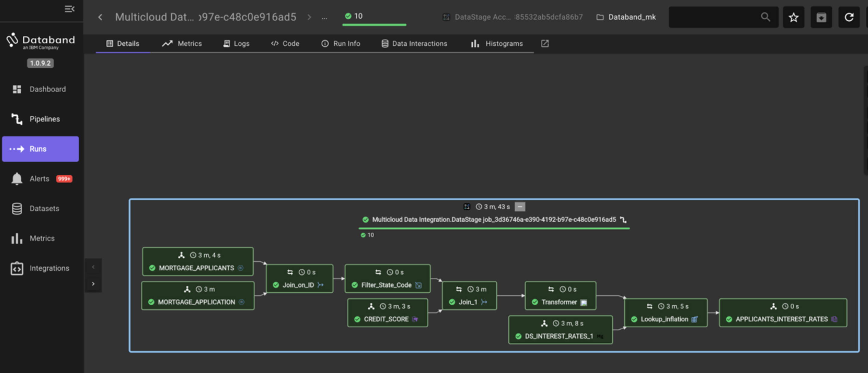This screenshot has height=373, width=868.
Task: Open Datasets in sidebar
Action: 40,208
